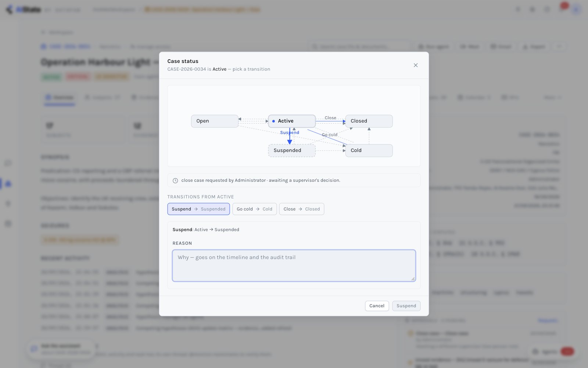Viewport: 588px width, 368px height.
Task: Select the Suspend → Suspended transition
Action: click(198, 209)
